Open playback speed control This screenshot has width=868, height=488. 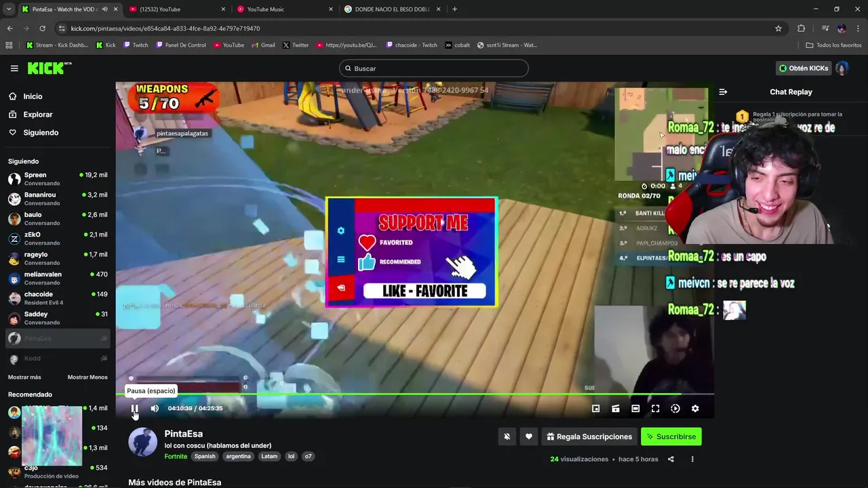click(x=675, y=409)
